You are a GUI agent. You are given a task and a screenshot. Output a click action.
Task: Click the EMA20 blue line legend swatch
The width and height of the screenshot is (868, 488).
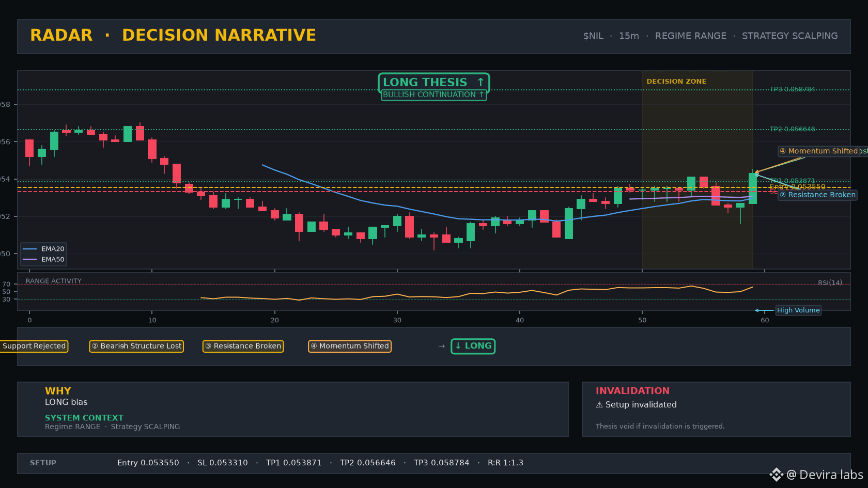[x=30, y=249]
